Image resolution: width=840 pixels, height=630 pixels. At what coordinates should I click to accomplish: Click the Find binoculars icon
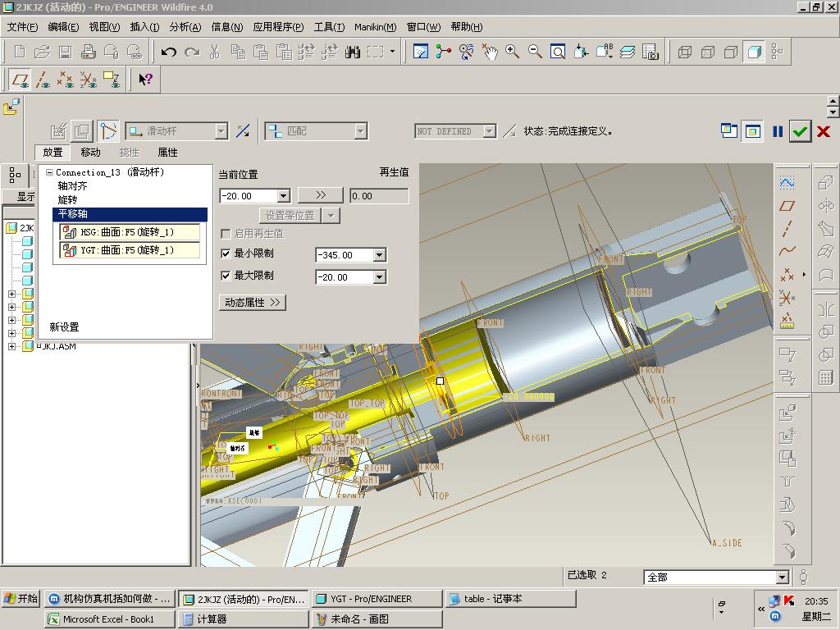click(x=352, y=52)
